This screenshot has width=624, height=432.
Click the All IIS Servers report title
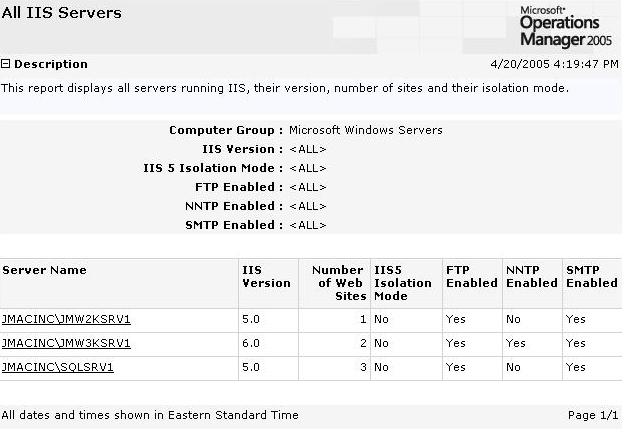(x=61, y=13)
